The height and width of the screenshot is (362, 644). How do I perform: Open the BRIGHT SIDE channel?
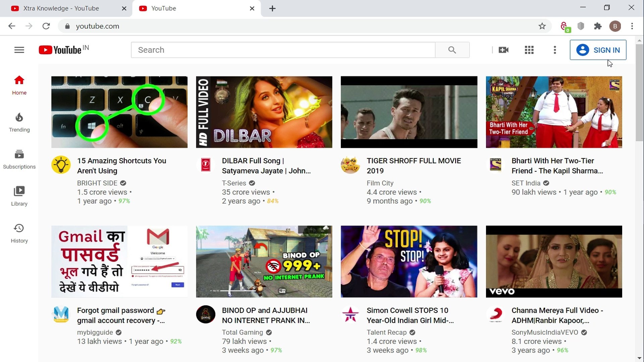pyautogui.click(x=97, y=183)
